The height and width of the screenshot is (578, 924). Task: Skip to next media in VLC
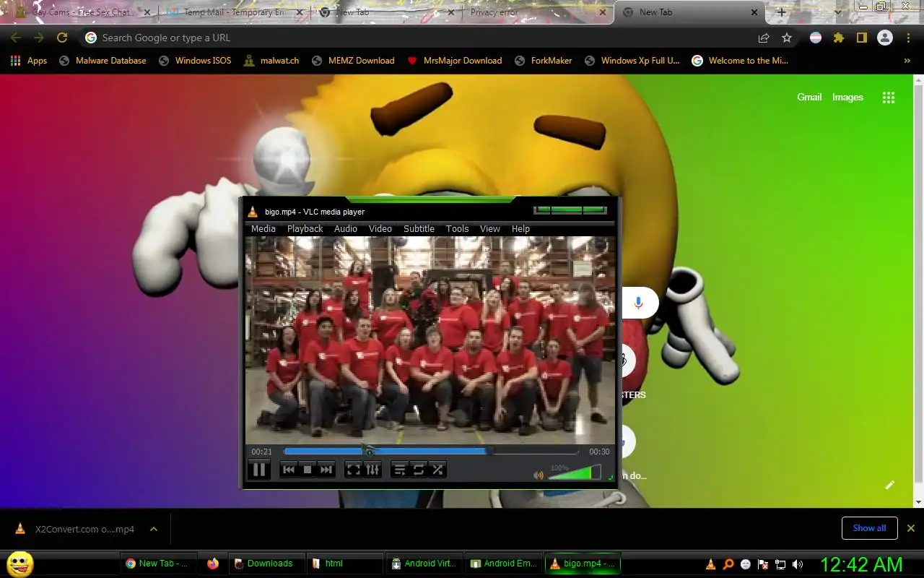326,470
